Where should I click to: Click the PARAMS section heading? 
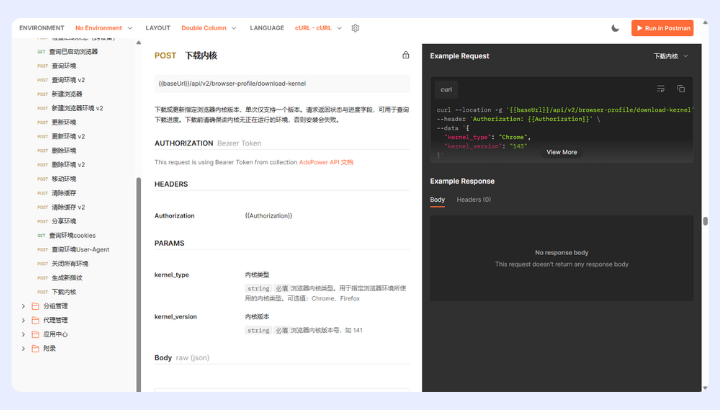tap(169, 243)
